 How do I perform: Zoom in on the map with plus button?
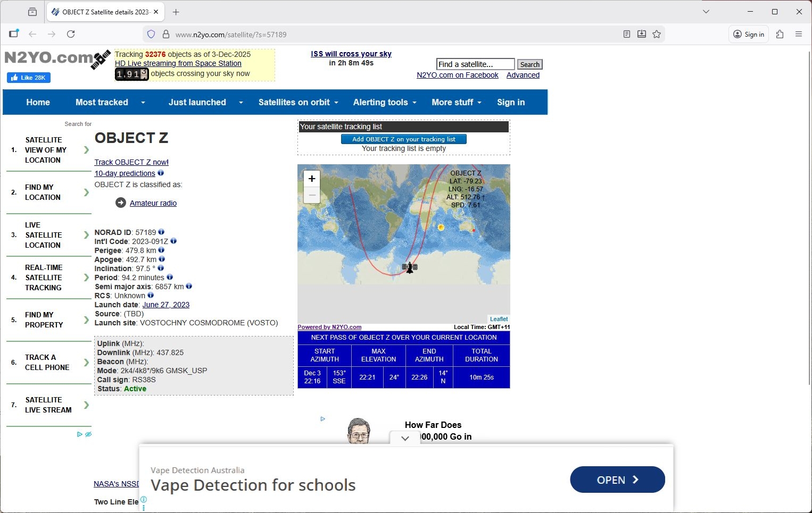tap(312, 179)
